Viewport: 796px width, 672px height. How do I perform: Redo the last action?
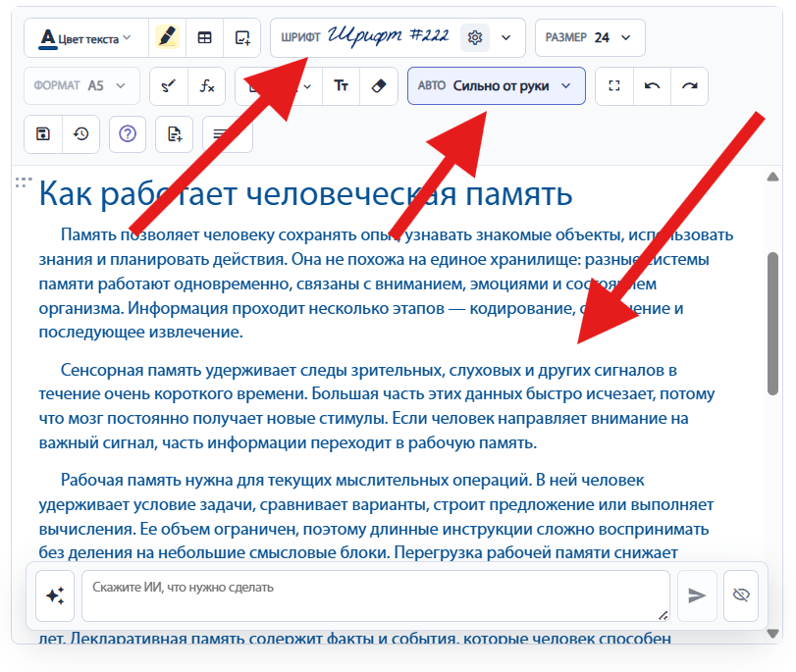[689, 86]
